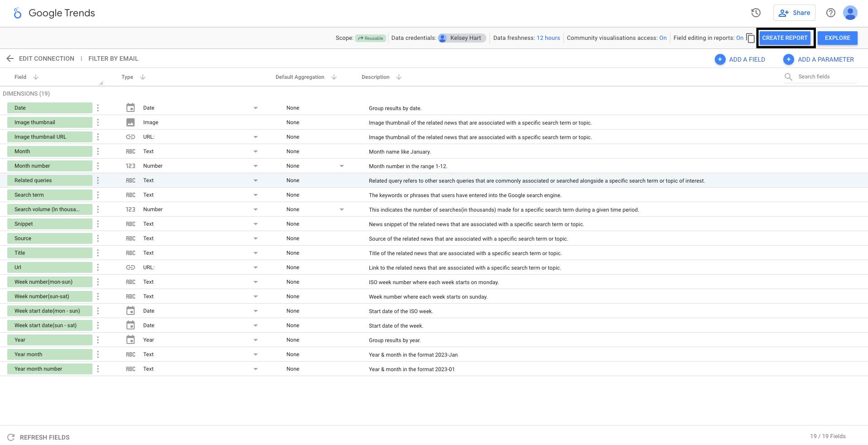Change data freshness 12 hours link
This screenshot has width=868, height=445.
coord(548,38)
